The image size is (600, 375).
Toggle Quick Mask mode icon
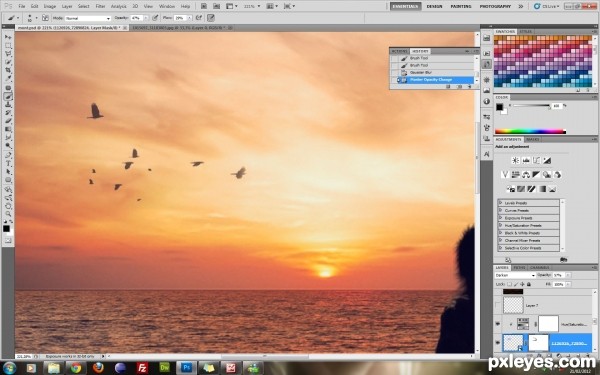point(8,241)
